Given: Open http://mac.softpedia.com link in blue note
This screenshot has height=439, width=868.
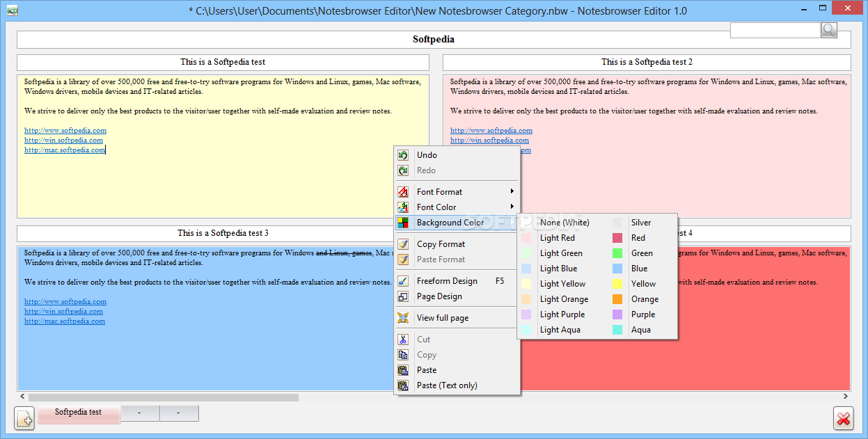Looking at the screenshot, I should tap(65, 321).
